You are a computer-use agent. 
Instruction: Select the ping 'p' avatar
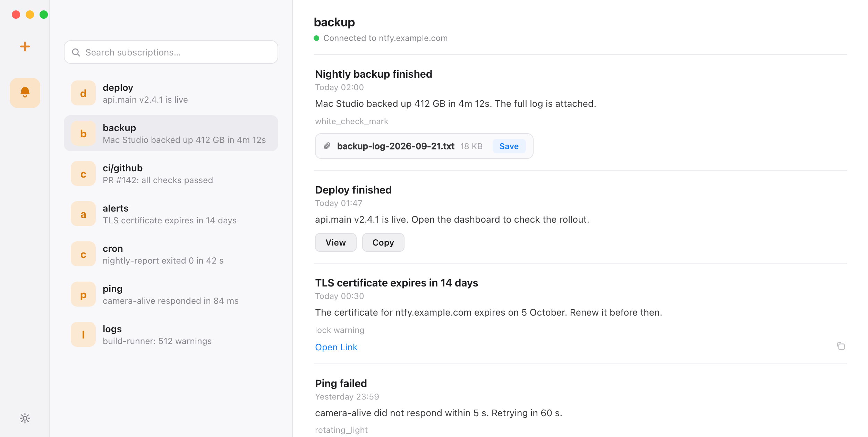(83, 294)
